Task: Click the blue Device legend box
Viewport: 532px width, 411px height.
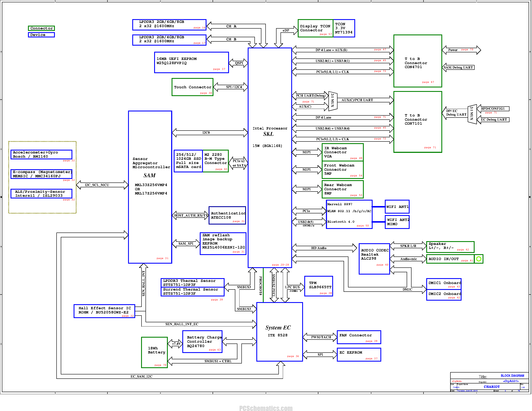Action: coord(41,35)
